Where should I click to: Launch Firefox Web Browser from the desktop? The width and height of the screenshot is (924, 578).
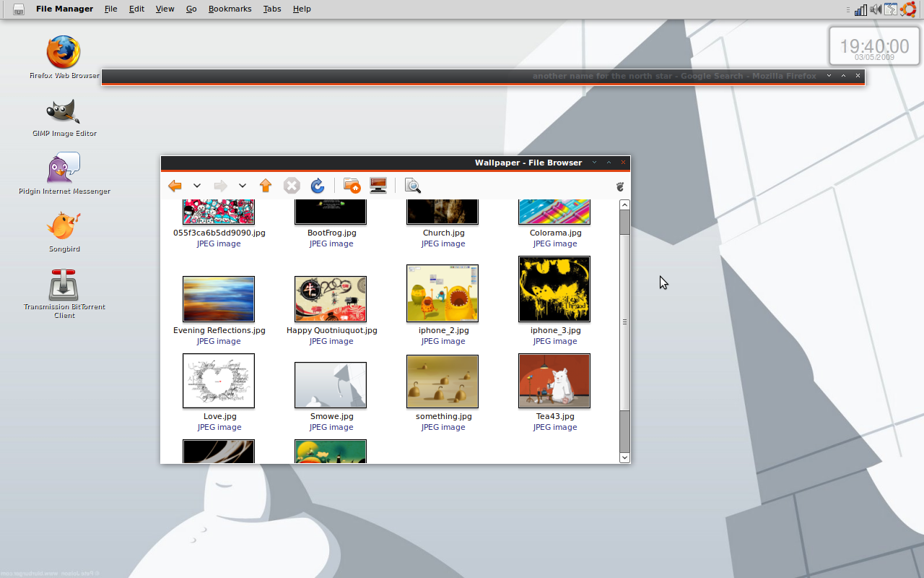click(64, 52)
